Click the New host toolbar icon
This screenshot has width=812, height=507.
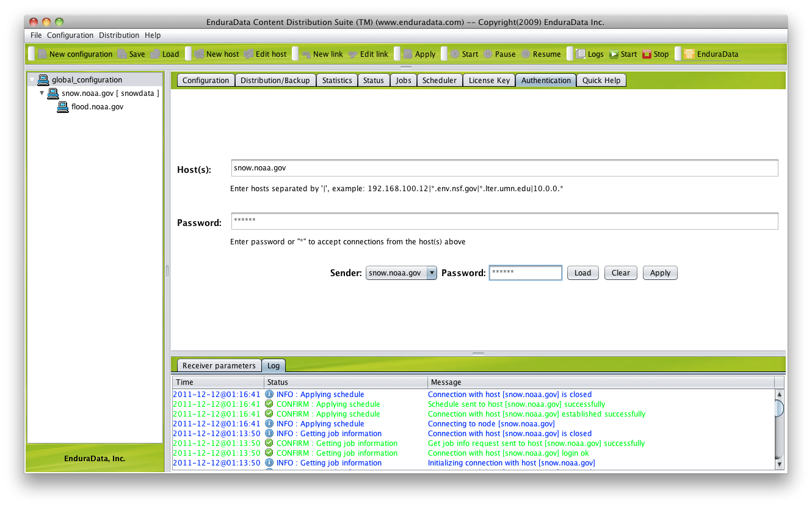(x=199, y=54)
